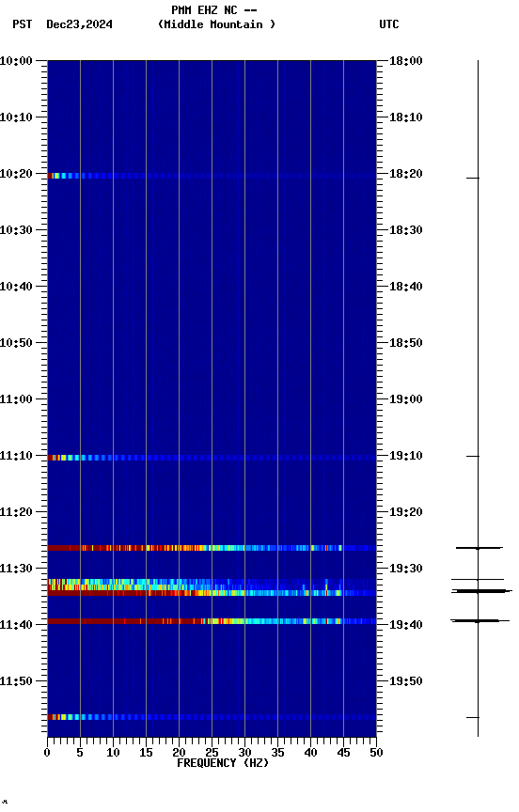
Task: Click the 25 Hz frequency axis label
Action: pyautogui.click(x=212, y=753)
